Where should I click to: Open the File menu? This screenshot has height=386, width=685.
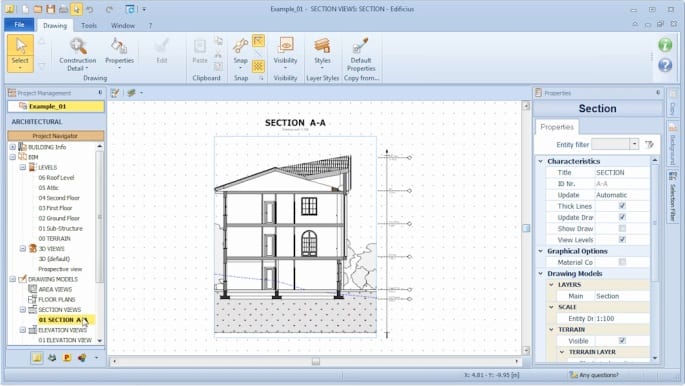pyautogui.click(x=19, y=25)
